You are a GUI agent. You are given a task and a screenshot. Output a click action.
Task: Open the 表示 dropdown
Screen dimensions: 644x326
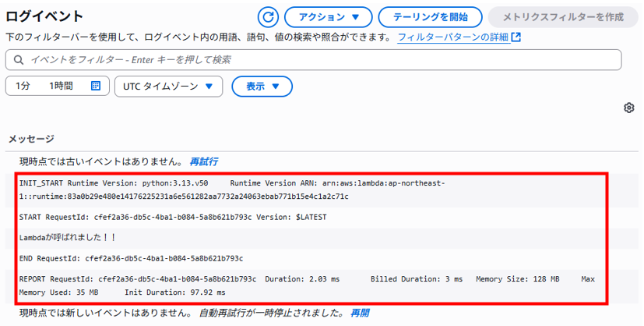262,87
